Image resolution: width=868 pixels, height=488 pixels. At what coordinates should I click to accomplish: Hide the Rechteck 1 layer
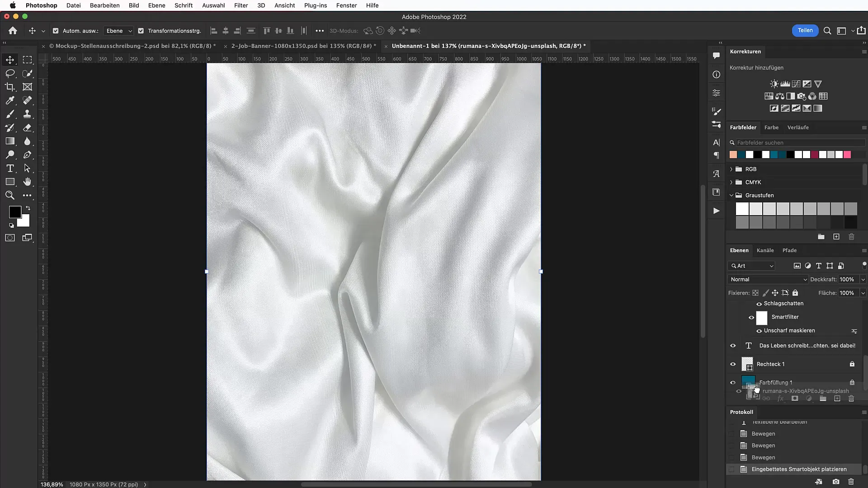coord(733,364)
